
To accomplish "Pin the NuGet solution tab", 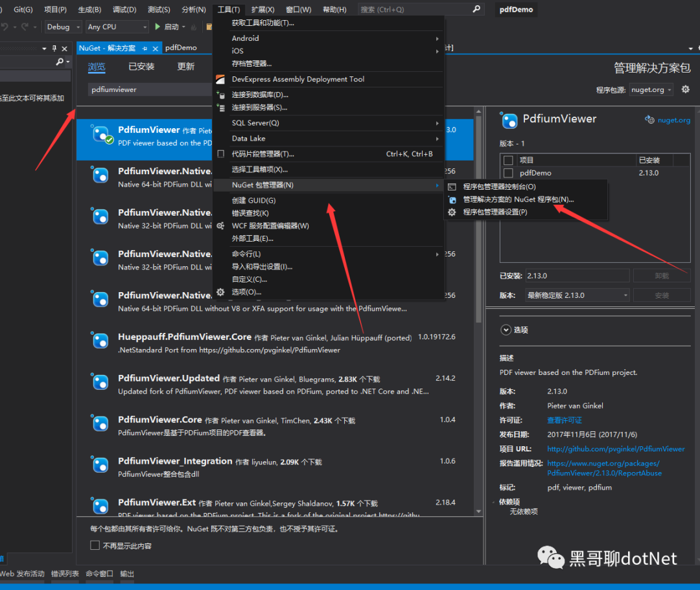I will point(145,49).
